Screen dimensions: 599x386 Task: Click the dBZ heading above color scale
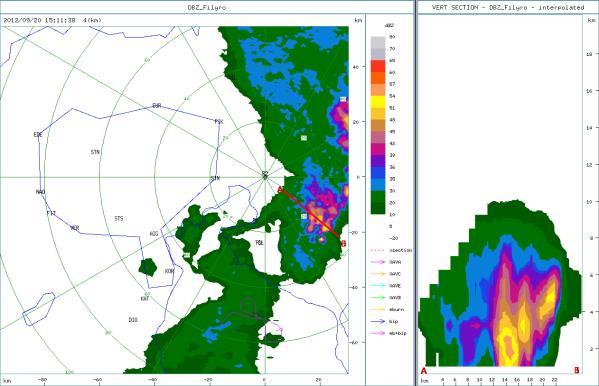(389, 25)
